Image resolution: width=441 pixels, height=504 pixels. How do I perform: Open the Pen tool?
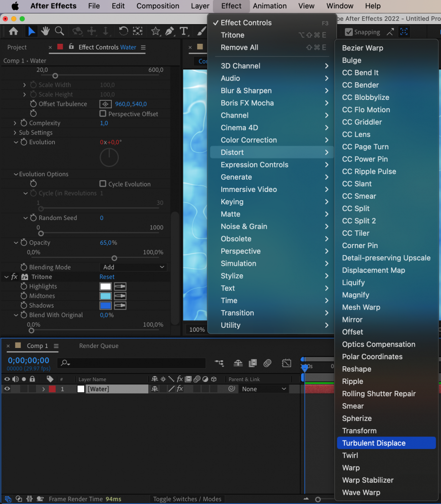(169, 31)
